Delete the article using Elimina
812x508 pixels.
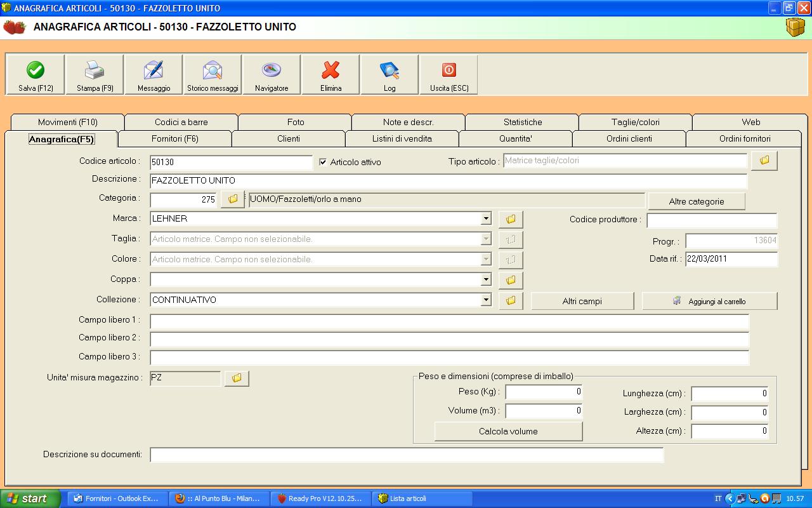point(331,70)
